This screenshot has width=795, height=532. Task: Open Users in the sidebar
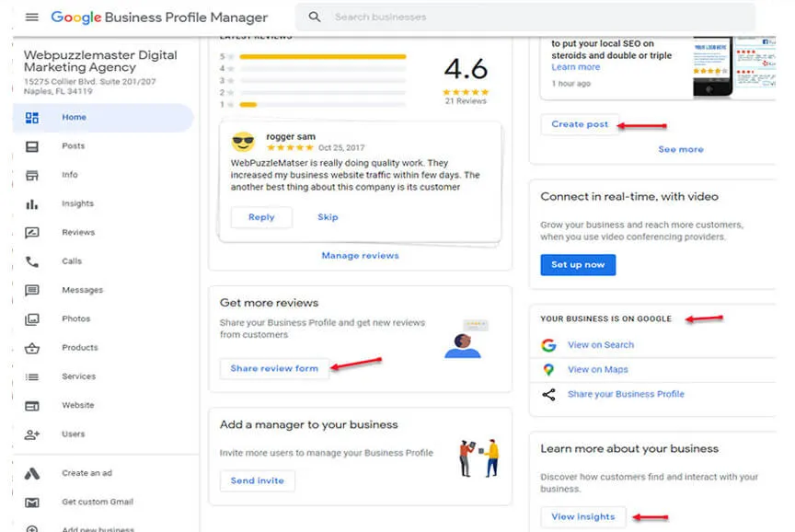pos(103,434)
